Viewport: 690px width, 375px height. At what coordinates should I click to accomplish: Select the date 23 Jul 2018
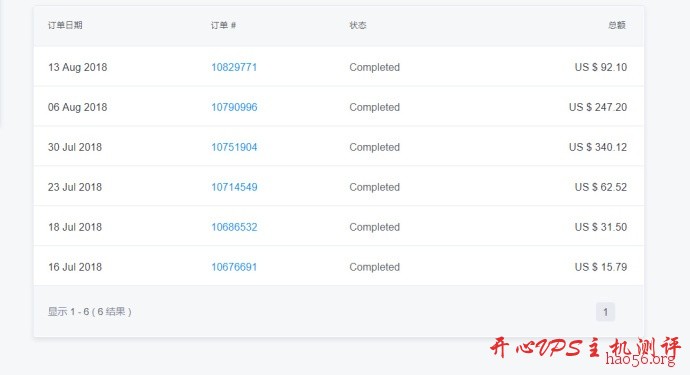[75, 187]
